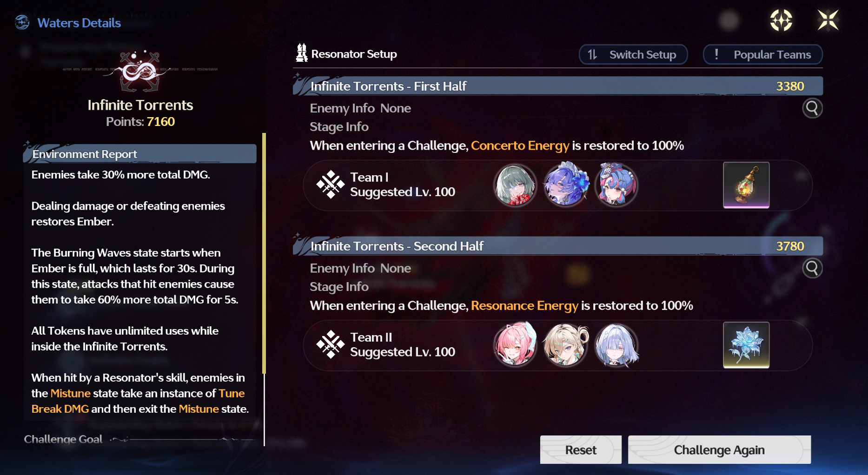Open the lantern token for Team I

(746, 185)
